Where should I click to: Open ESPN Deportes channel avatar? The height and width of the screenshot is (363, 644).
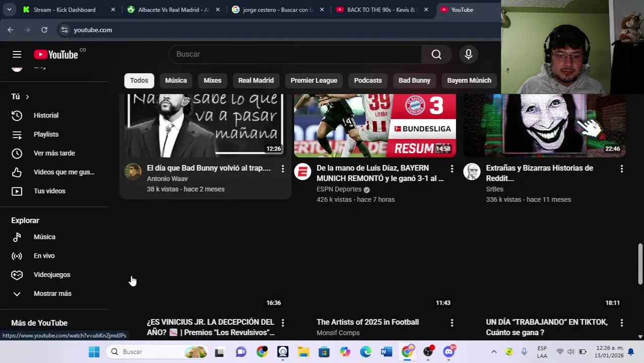(302, 171)
